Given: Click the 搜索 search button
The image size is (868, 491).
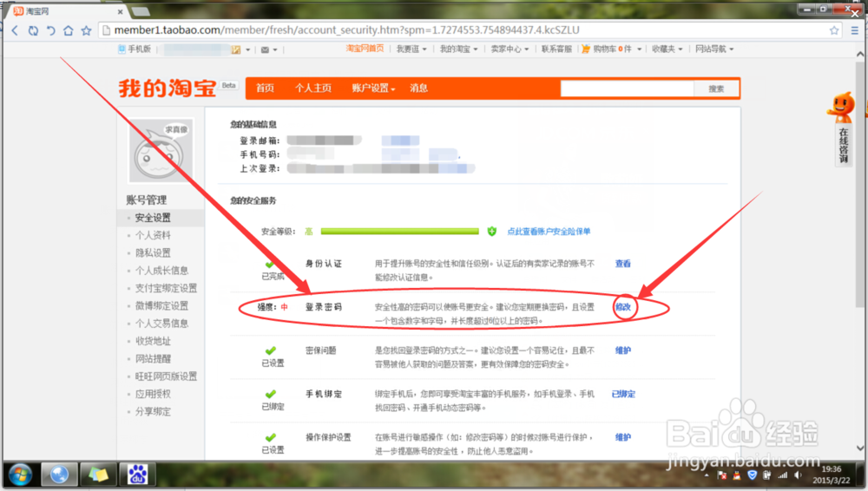Looking at the screenshot, I should point(716,88).
